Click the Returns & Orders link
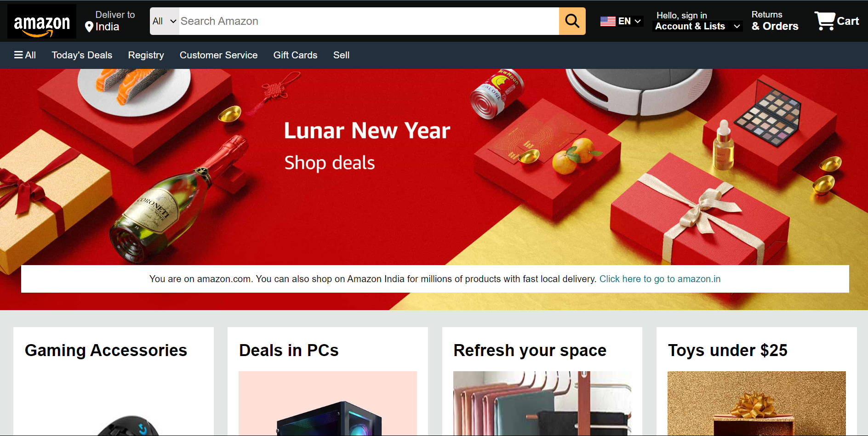 [775, 21]
